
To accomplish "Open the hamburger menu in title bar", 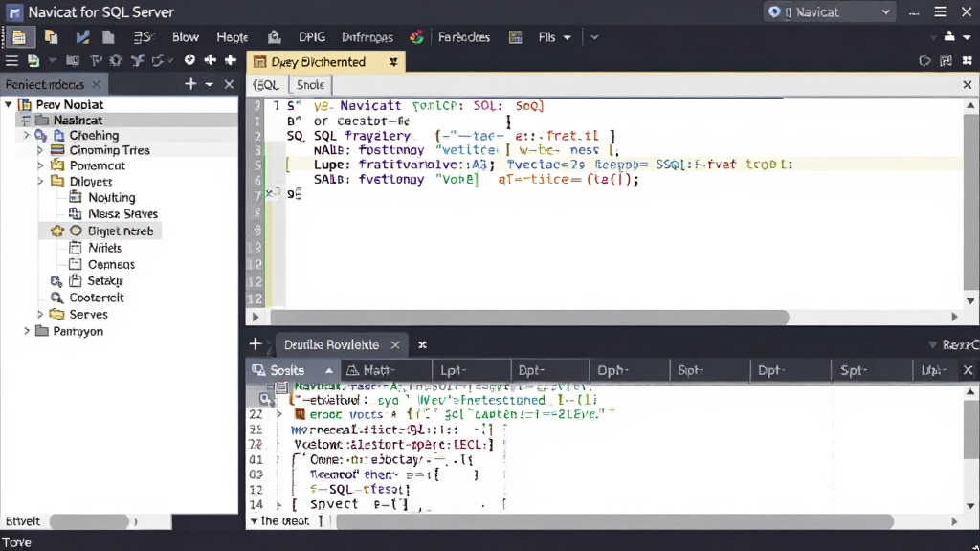I will point(940,11).
